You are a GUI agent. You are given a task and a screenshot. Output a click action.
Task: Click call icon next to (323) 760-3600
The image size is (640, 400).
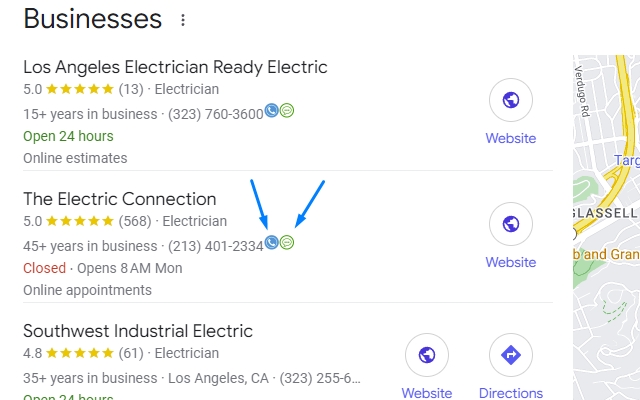pyautogui.click(x=271, y=111)
